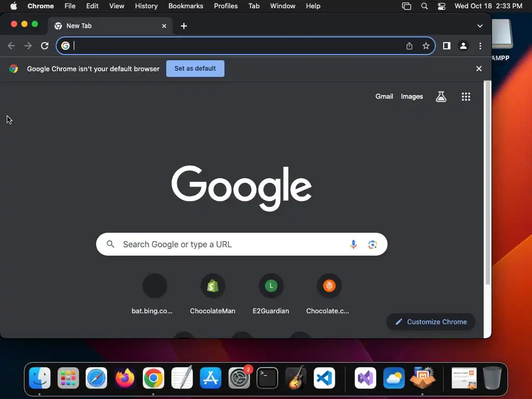Expand the tab search chevron
The width and height of the screenshot is (532, 399).
click(x=480, y=26)
